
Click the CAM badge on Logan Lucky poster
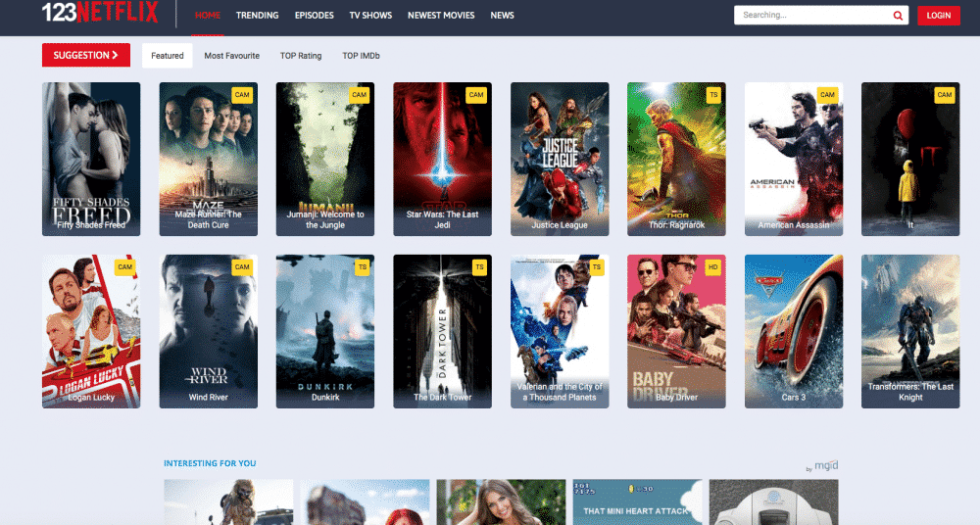[x=124, y=267]
